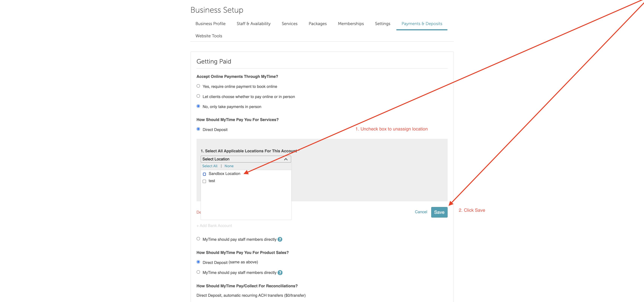
Task: Choose 'Let clients choose' payment option
Action: pyautogui.click(x=198, y=96)
